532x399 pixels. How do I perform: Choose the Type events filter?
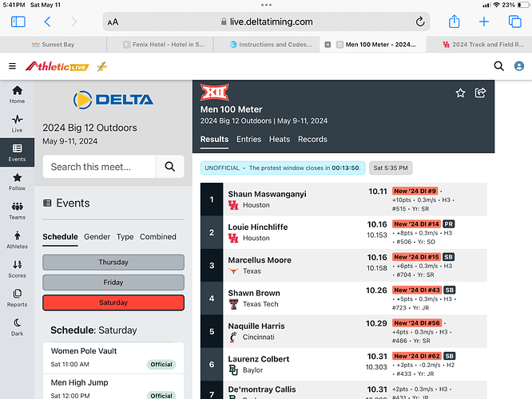click(125, 237)
